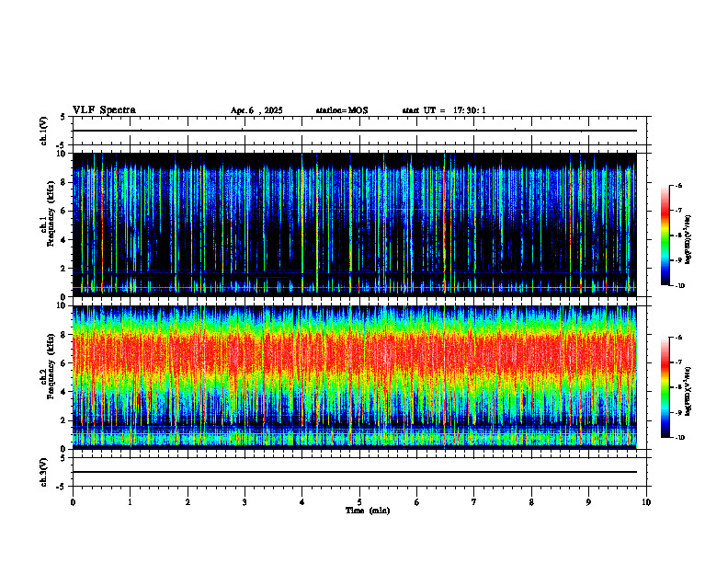Click Time axis tick label "10"
The width and height of the screenshot is (728, 563).
[x=646, y=502]
